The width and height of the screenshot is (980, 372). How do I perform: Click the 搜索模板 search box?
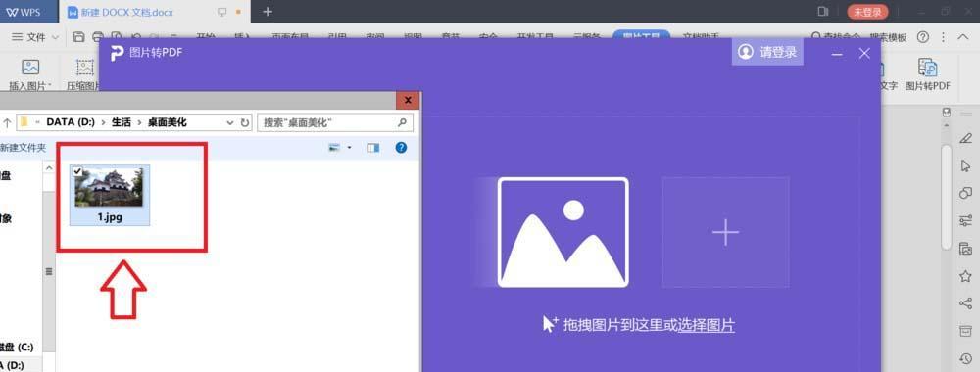pyautogui.click(x=888, y=37)
